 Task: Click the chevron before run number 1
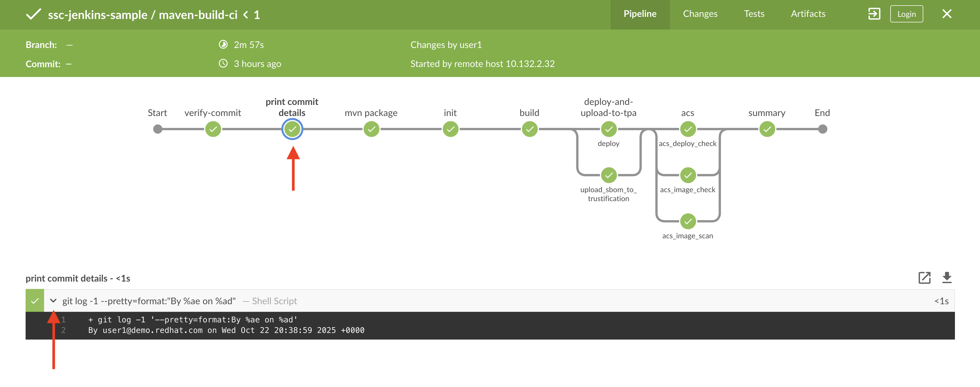click(x=246, y=15)
